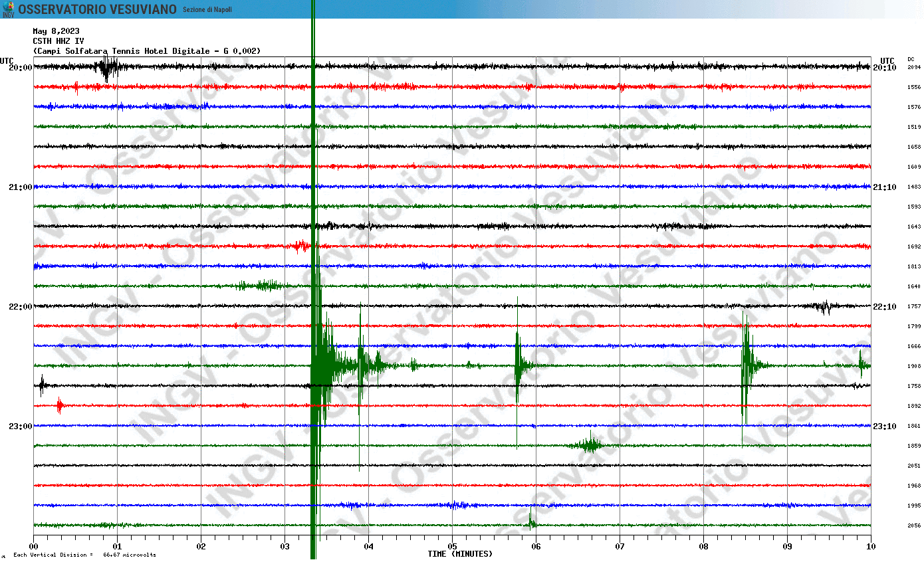Image resolution: width=924 pixels, height=564 pixels.
Task: Click the 'Each Vertical Division' scale note
Action: coord(84,555)
